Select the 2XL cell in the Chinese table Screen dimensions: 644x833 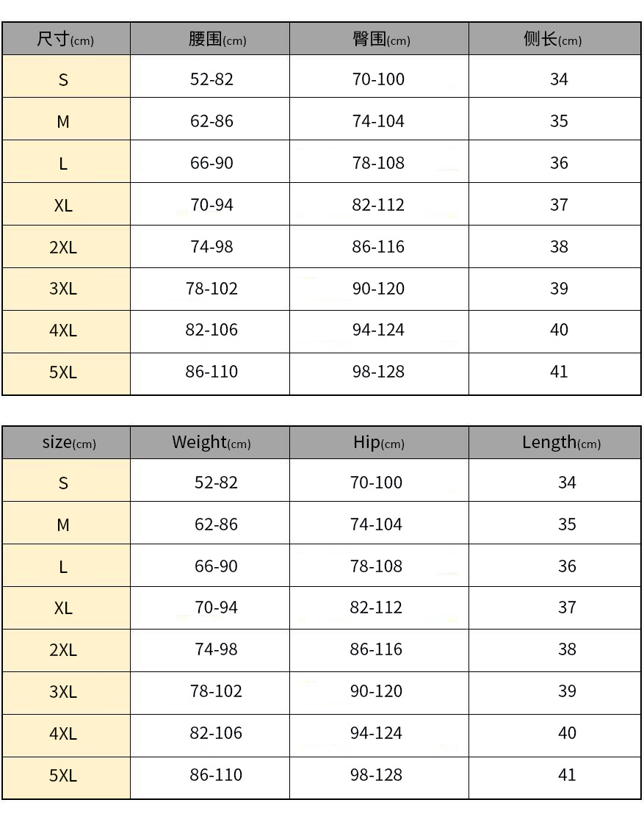tap(63, 248)
